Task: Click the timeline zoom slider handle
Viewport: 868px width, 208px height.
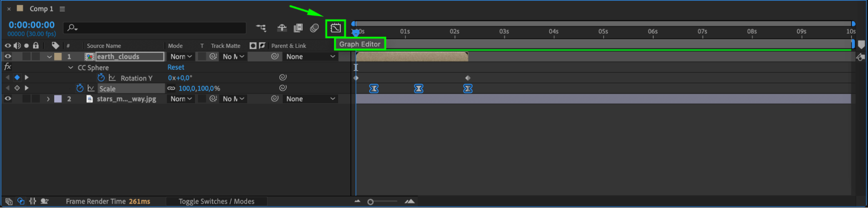Action: pyautogui.click(x=370, y=202)
